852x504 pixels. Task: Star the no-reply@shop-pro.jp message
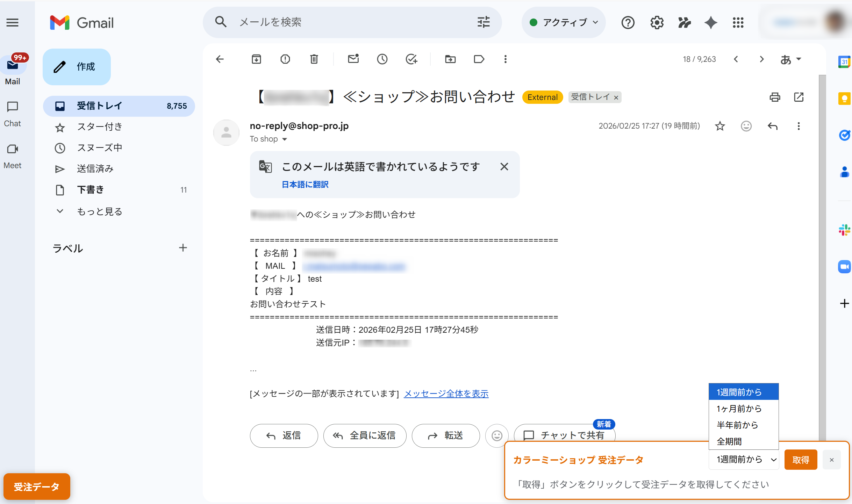tap(719, 126)
